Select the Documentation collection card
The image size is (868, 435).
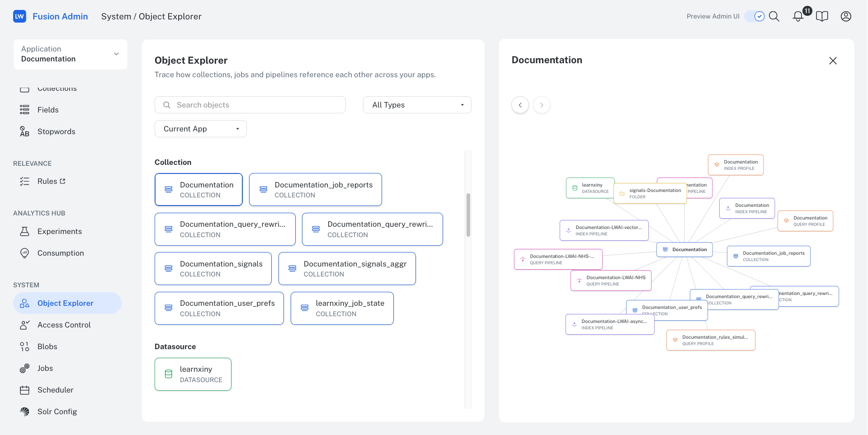point(198,190)
